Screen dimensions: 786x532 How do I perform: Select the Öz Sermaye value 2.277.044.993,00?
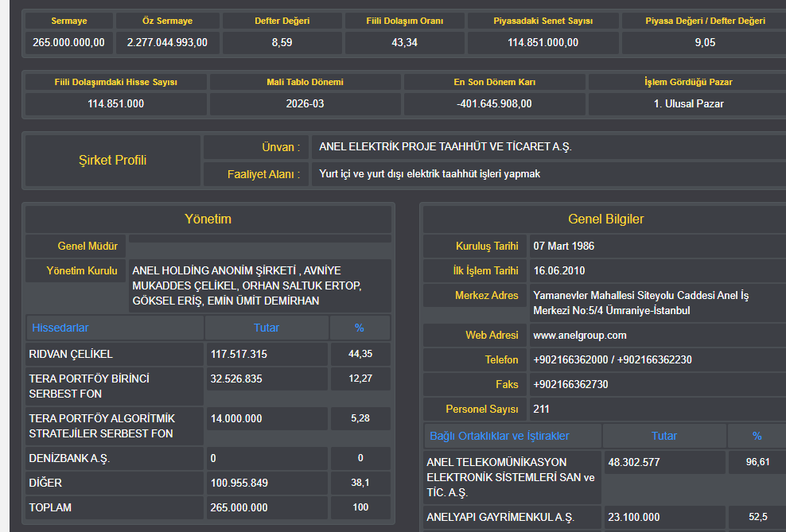167,43
